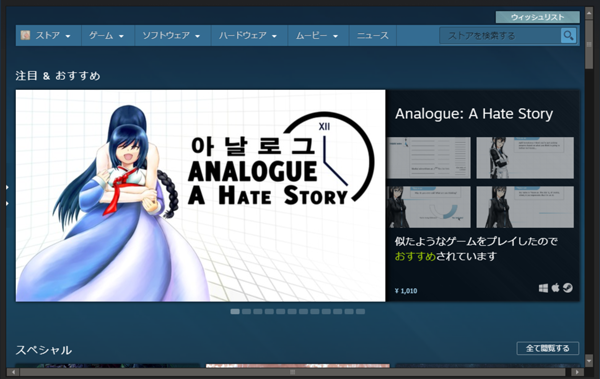Image resolution: width=600 pixels, height=379 pixels.
Task: Select the eighth carousel page dot
Action: [315, 312]
